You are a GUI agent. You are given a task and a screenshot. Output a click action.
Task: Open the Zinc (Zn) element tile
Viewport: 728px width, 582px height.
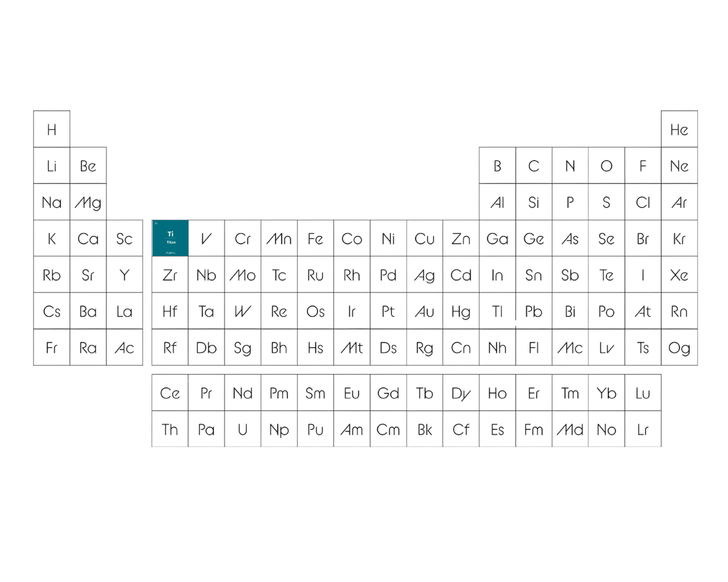(461, 238)
